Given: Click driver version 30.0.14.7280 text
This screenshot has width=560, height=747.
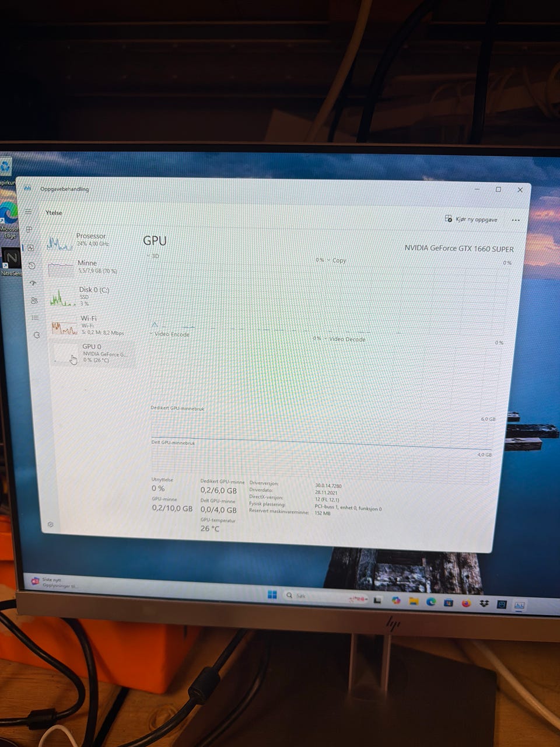Looking at the screenshot, I should point(328,486).
